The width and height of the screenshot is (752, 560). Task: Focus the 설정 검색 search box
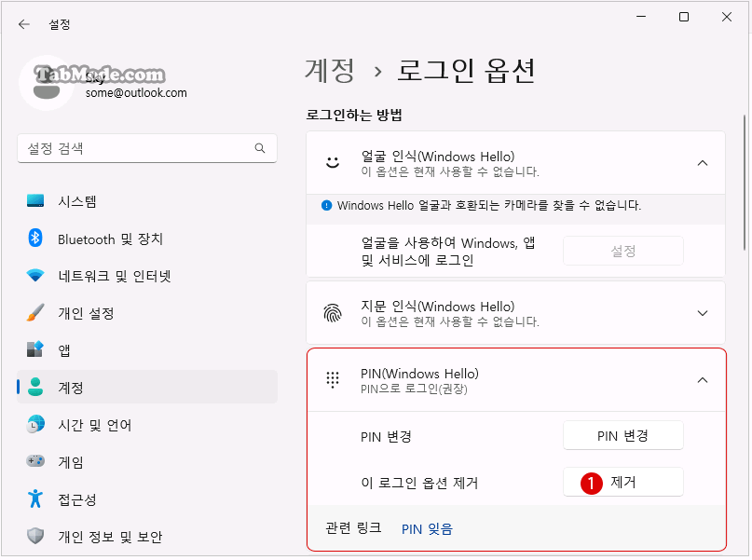coord(147,148)
